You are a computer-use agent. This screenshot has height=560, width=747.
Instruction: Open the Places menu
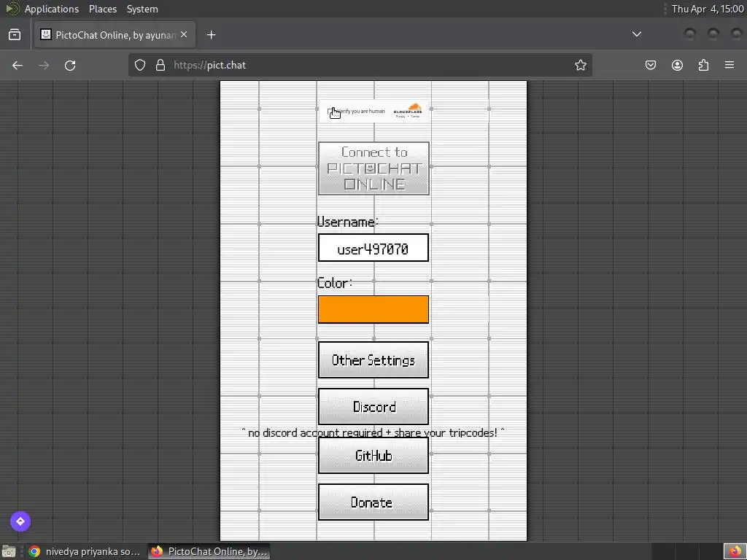pos(102,9)
